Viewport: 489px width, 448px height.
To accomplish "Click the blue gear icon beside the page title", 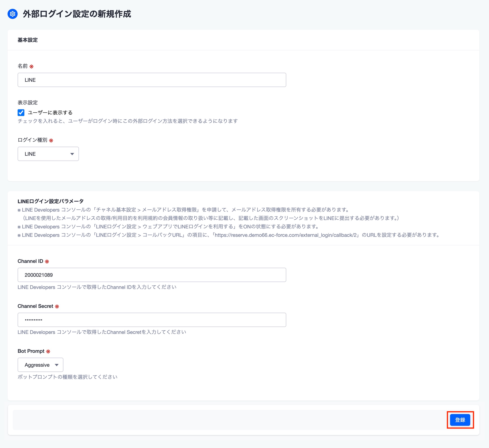I will (13, 14).
